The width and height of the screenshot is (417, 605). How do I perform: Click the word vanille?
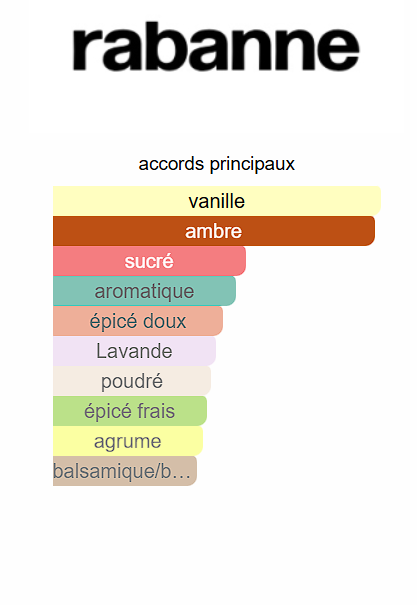point(217,201)
